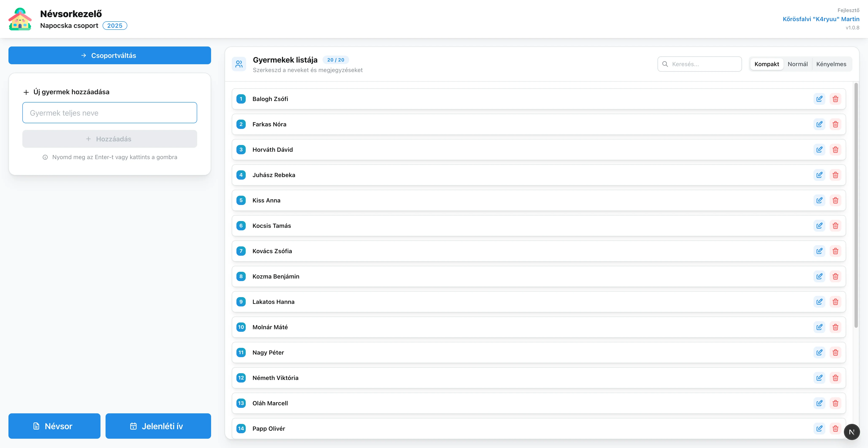Viewport: 868px width, 448px height.
Task: Delete Németh Viktória from the list
Action: tap(835, 378)
